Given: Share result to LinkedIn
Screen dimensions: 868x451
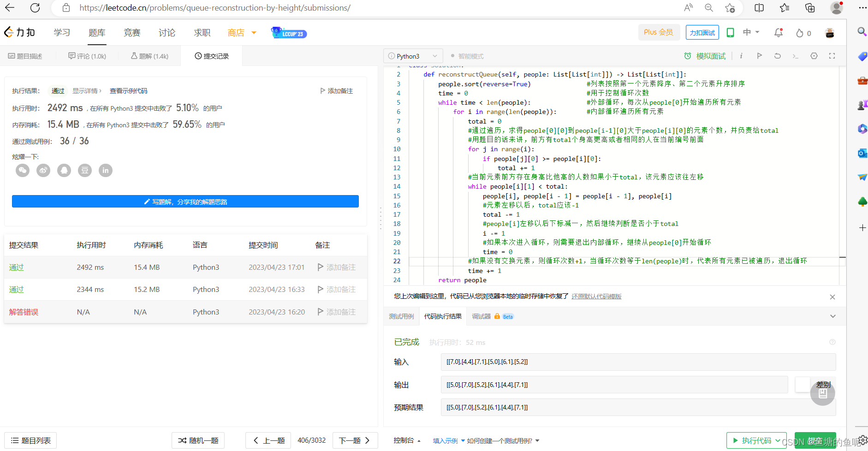Looking at the screenshot, I should (x=106, y=171).
